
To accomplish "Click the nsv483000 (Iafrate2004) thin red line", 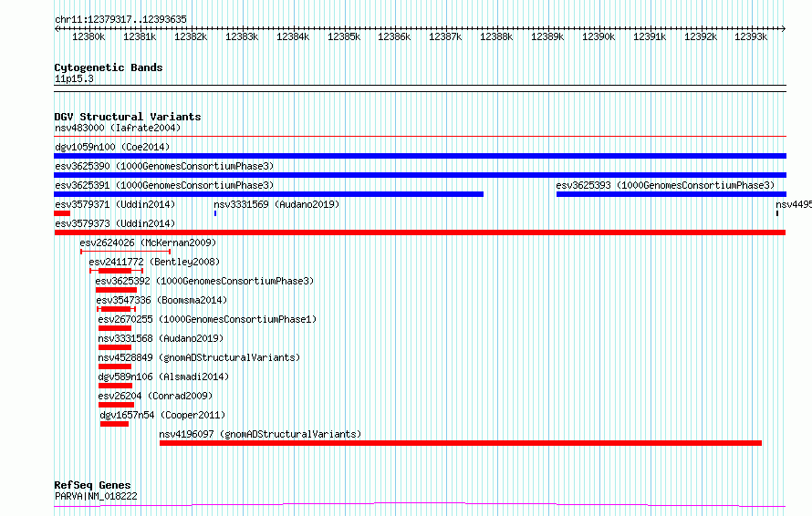I will [x=420, y=137].
